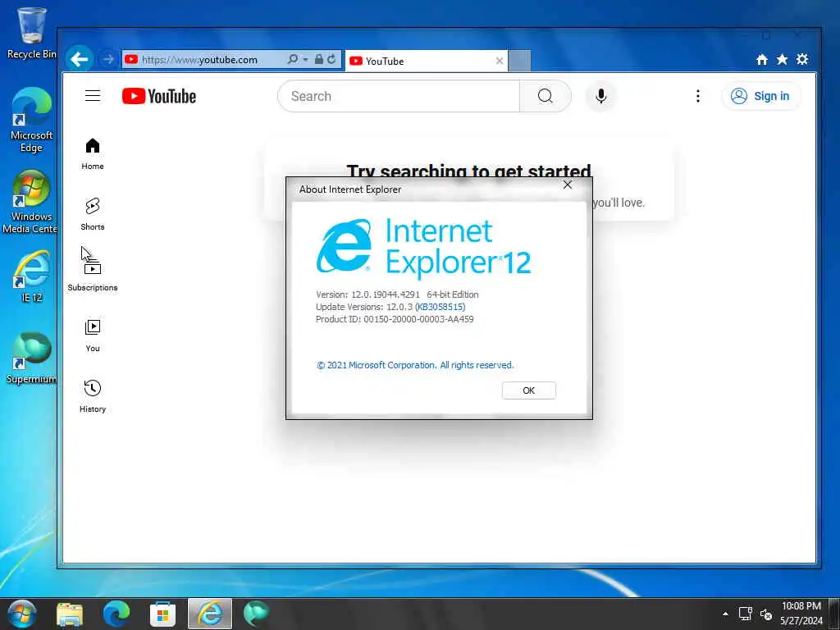The image size is (840, 630).
Task: Click the YouTube logo
Action: click(159, 97)
